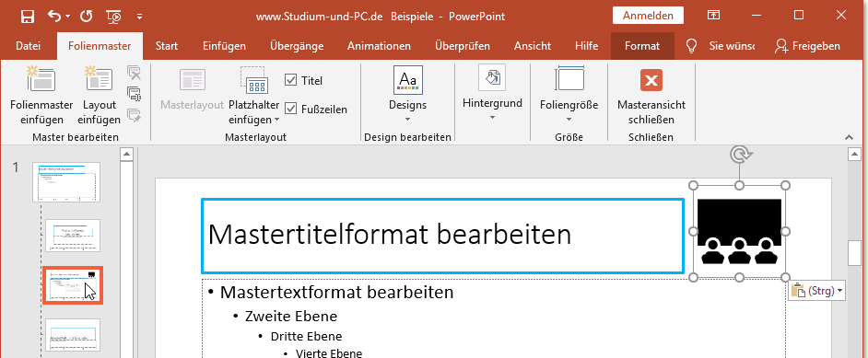The image size is (868, 358).
Task: Expand the Designs dropdown arrow
Action: tap(408, 119)
